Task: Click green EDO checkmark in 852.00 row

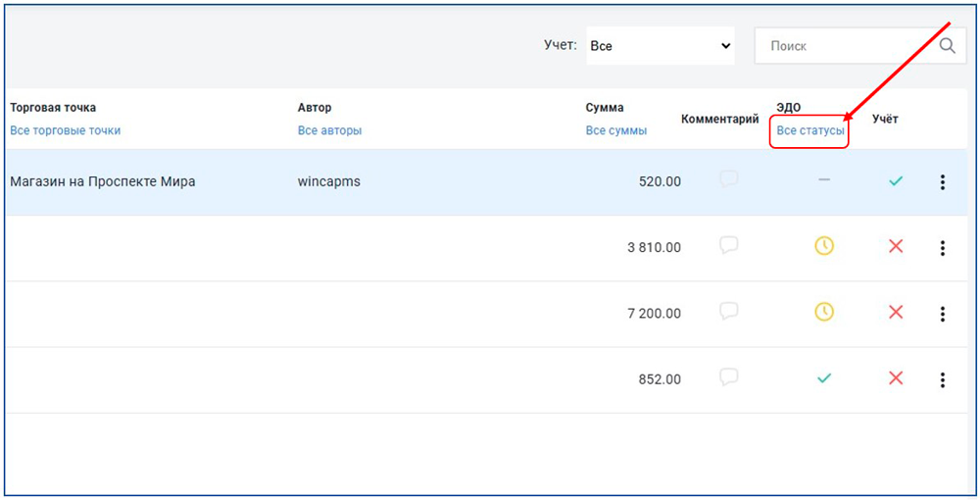Action: click(x=824, y=378)
